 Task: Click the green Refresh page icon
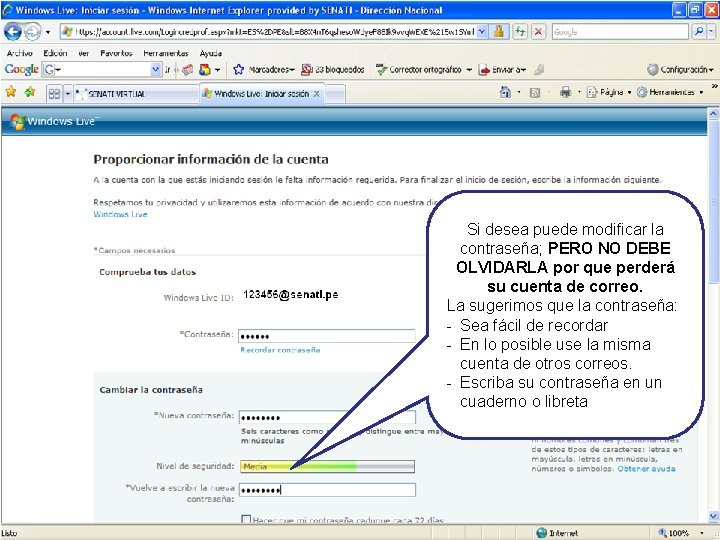[x=520, y=32]
